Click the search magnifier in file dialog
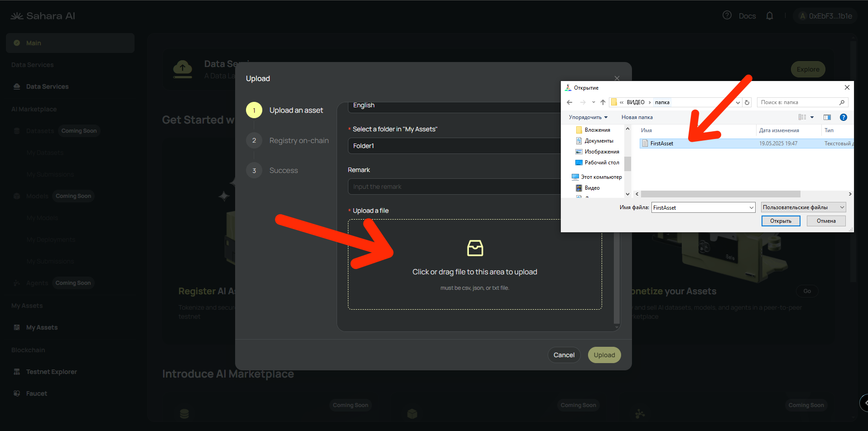This screenshot has width=868, height=431. click(x=842, y=102)
